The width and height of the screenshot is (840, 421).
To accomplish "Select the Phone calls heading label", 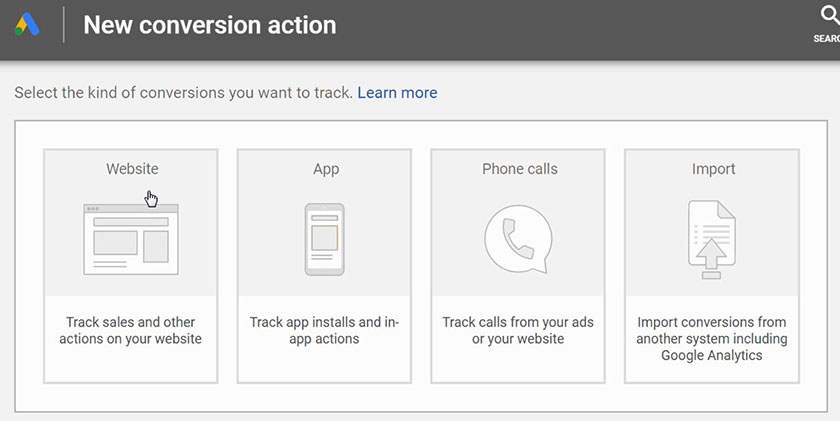I will coord(519,169).
